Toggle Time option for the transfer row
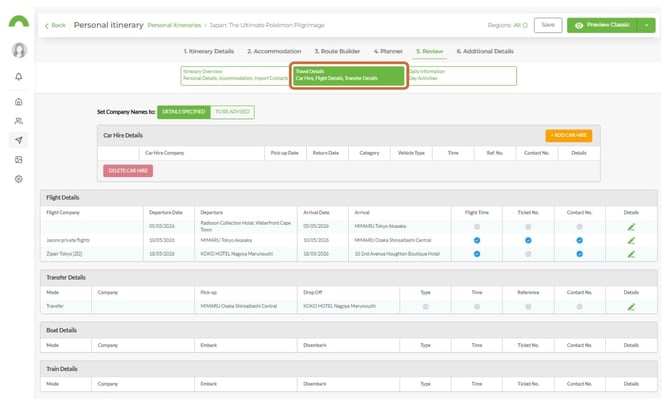Viewport: 670px width, 399px height. [477, 307]
